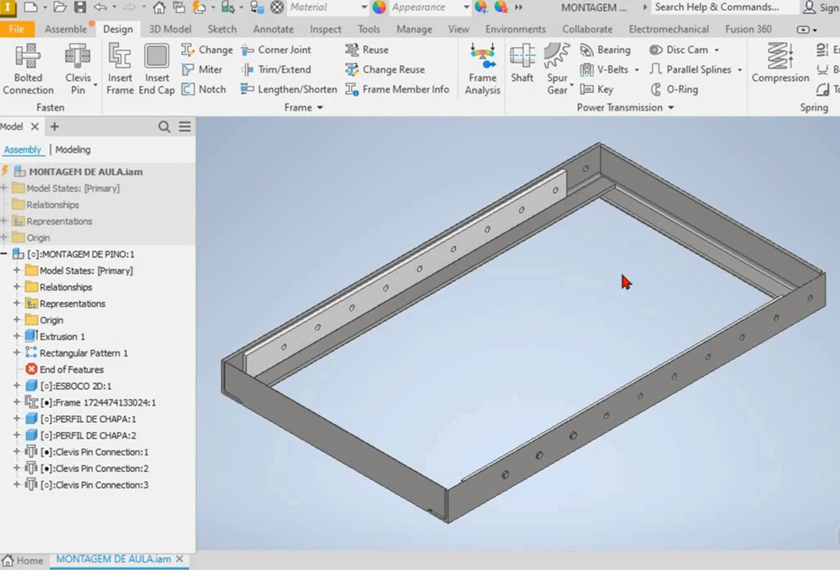Search the model browser
Image resolution: width=840 pixels, height=570 pixels.
(164, 127)
